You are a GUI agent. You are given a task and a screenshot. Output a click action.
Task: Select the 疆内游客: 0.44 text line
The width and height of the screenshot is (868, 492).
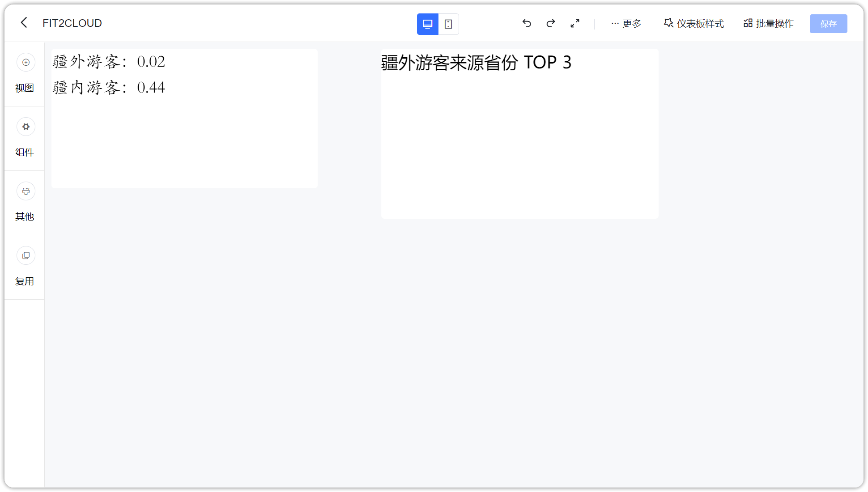tap(109, 87)
